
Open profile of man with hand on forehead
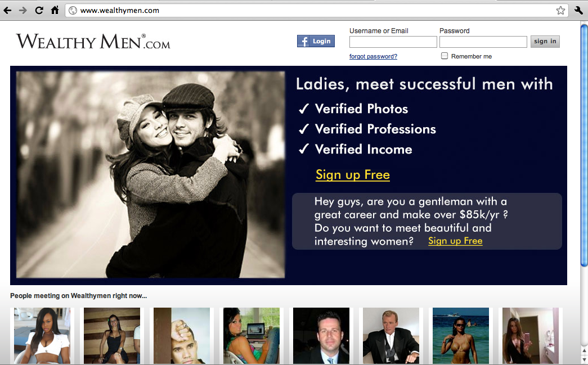pyautogui.click(x=182, y=336)
